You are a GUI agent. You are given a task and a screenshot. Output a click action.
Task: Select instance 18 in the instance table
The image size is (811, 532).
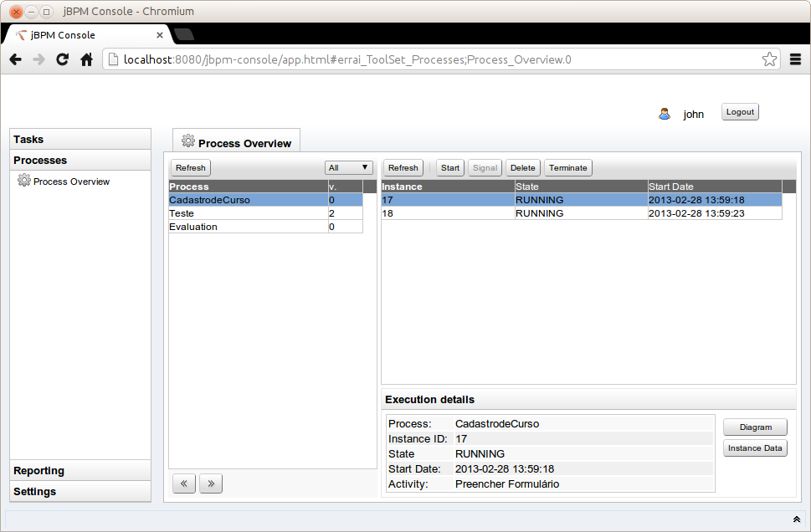447,213
